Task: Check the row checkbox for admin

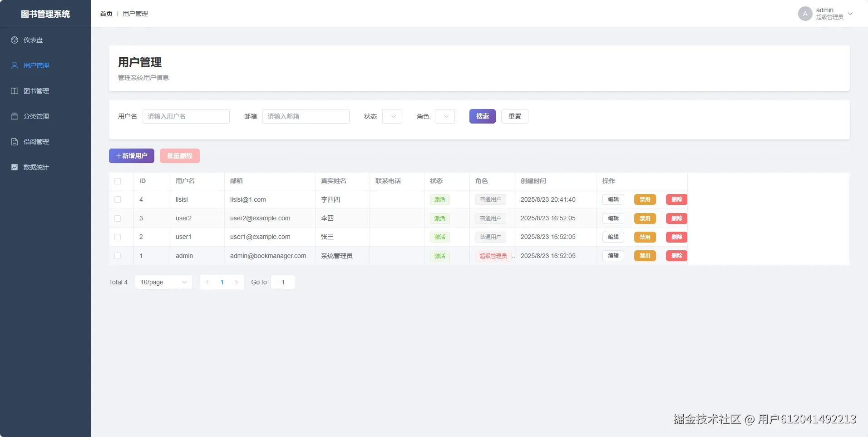Action: coord(118,256)
